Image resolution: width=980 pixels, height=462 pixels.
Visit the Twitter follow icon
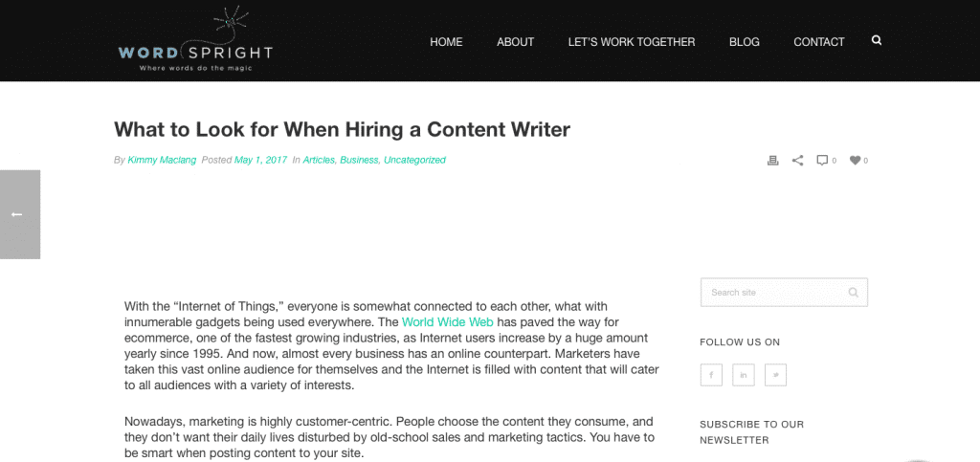point(775,375)
